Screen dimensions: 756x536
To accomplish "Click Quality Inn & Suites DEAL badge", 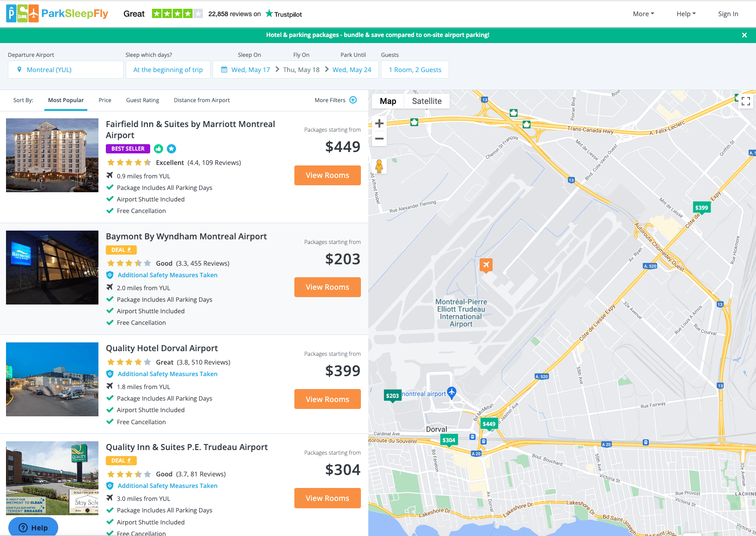I will pyautogui.click(x=121, y=461).
